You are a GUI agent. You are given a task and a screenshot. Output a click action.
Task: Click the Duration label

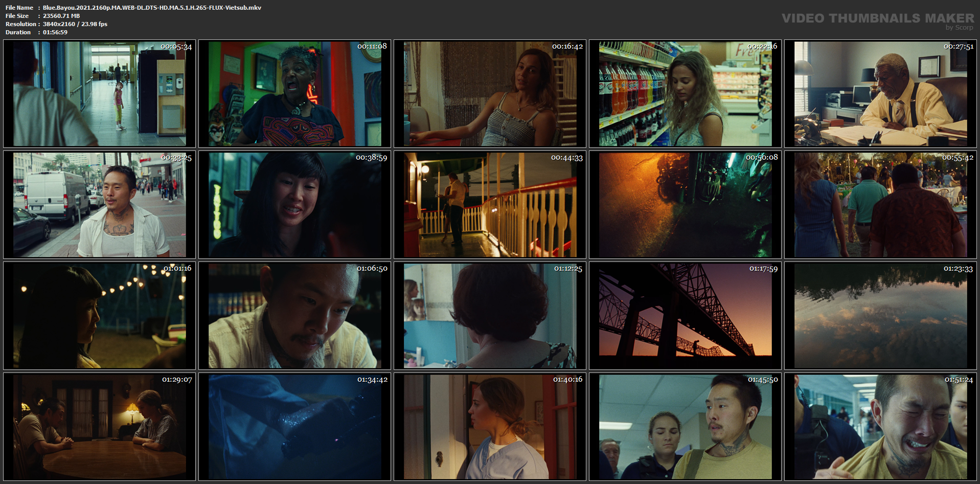pos(18,32)
